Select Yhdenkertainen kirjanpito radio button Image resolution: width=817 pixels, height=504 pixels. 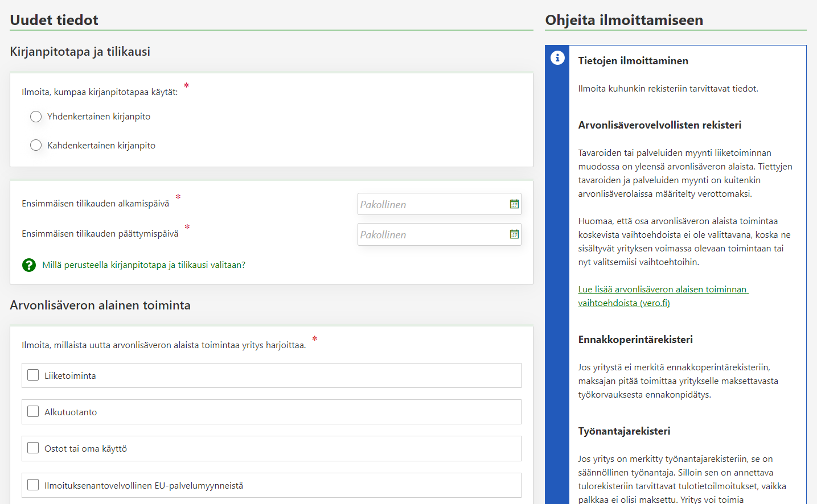pos(36,117)
